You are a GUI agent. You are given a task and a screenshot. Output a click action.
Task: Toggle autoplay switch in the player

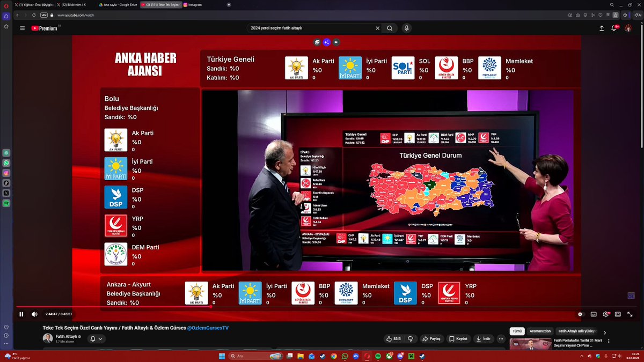580,314
